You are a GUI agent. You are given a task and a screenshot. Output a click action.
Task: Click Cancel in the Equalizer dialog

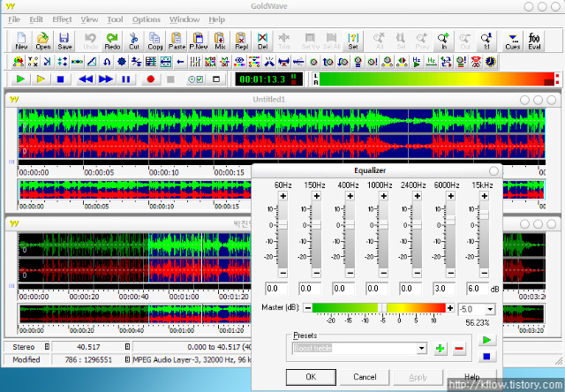365,377
